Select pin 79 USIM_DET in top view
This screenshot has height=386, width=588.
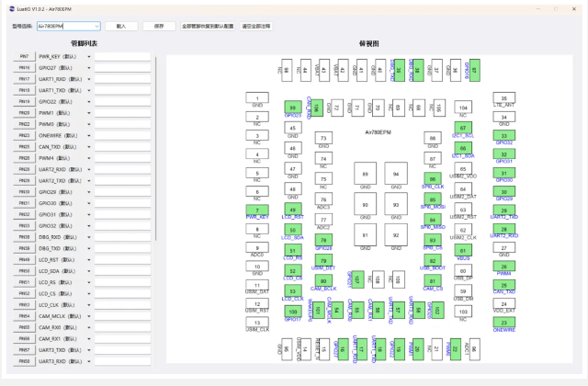[x=323, y=260]
